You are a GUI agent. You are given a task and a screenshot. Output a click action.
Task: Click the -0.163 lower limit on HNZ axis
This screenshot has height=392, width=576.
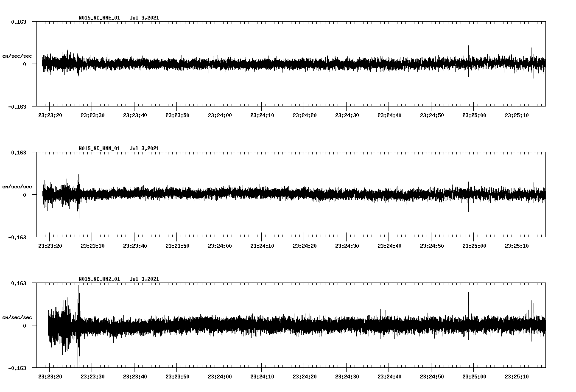point(17,368)
